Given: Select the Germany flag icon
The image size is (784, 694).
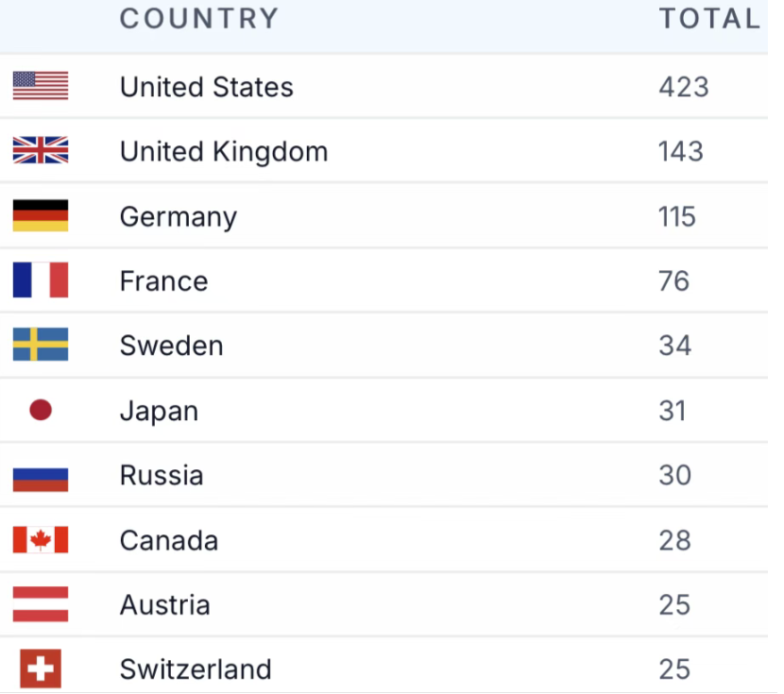Looking at the screenshot, I should pyautogui.click(x=41, y=215).
